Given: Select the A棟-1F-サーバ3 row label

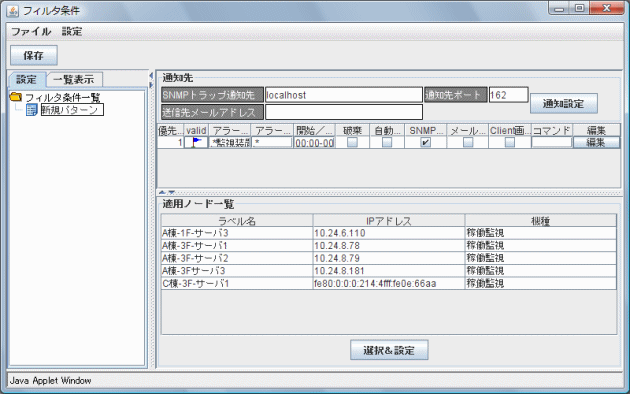Looking at the screenshot, I should [x=195, y=233].
